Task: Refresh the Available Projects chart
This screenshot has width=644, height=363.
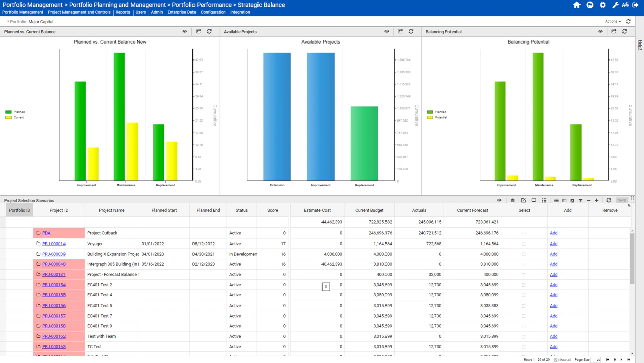Action: [x=411, y=31]
